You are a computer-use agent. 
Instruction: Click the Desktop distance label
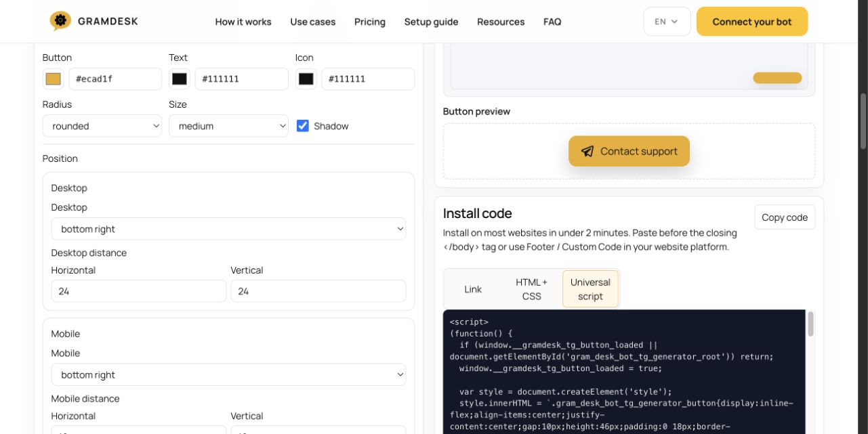[x=89, y=253]
